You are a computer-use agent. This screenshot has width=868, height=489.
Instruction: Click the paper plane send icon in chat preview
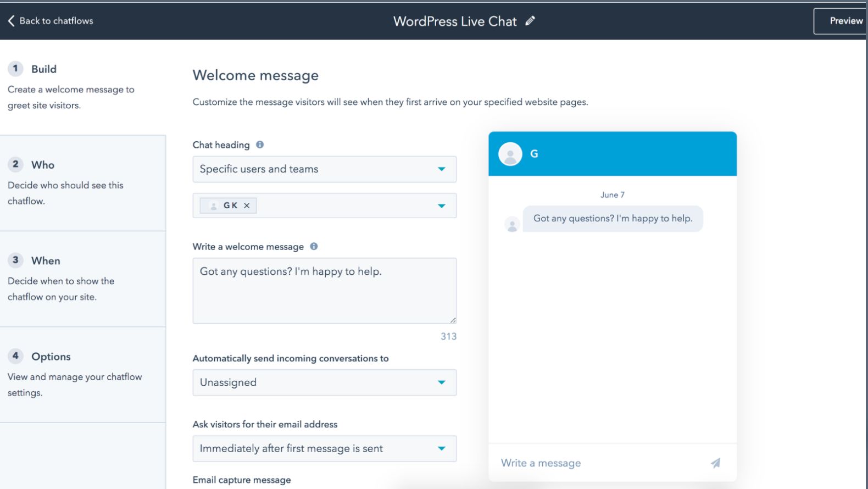click(715, 463)
